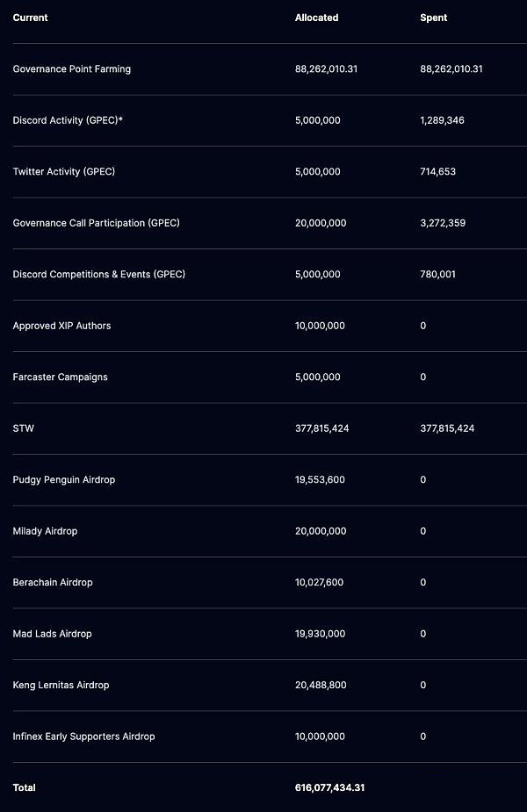Image resolution: width=527 pixels, height=812 pixels.
Task: Select the Approved XIP Authors row
Action: (270, 326)
